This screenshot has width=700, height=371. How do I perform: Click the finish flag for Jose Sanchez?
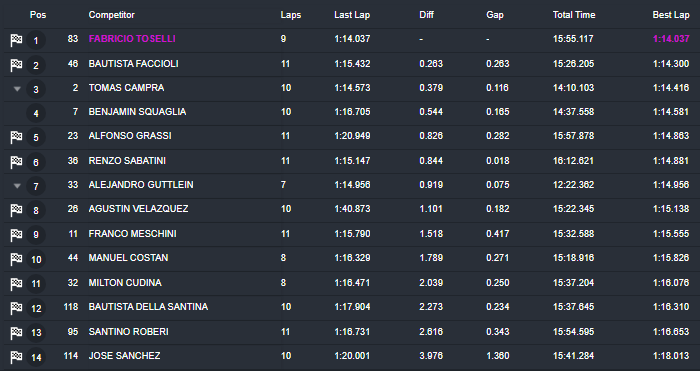tap(17, 357)
